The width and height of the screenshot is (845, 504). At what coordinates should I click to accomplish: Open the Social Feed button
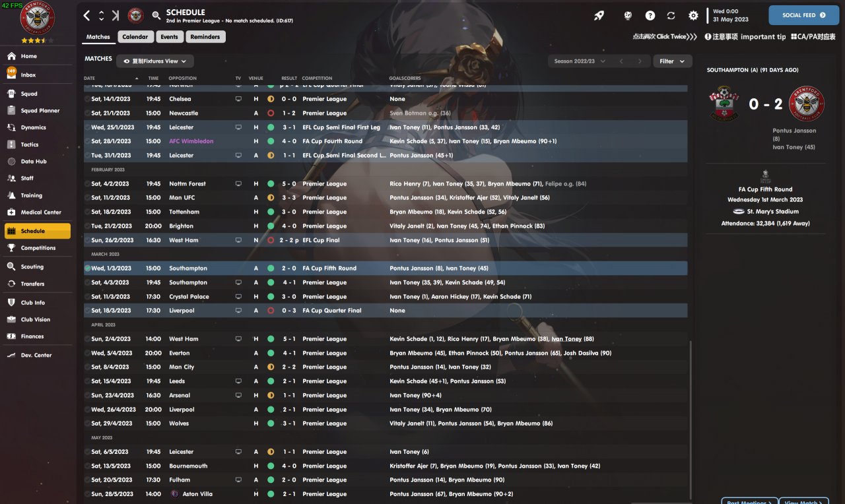[803, 15]
